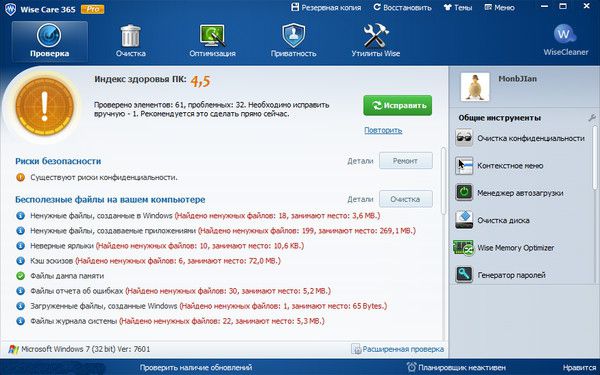Click the info icon for Загруженные файлы, созданные Windows

pyautogui.click(x=20, y=306)
